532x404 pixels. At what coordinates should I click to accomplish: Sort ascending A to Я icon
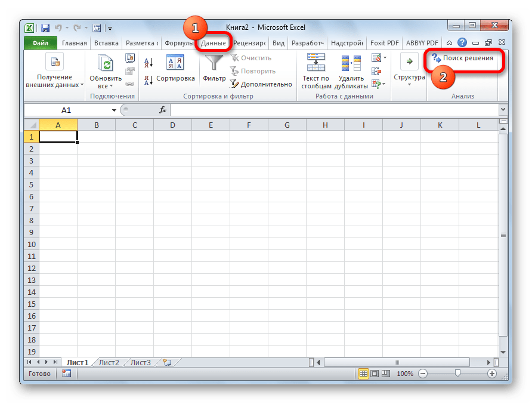[x=149, y=63]
